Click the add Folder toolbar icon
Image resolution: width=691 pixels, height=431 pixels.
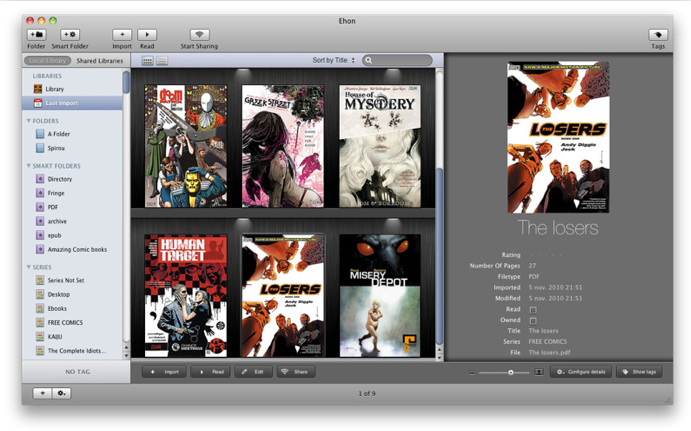pos(36,34)
